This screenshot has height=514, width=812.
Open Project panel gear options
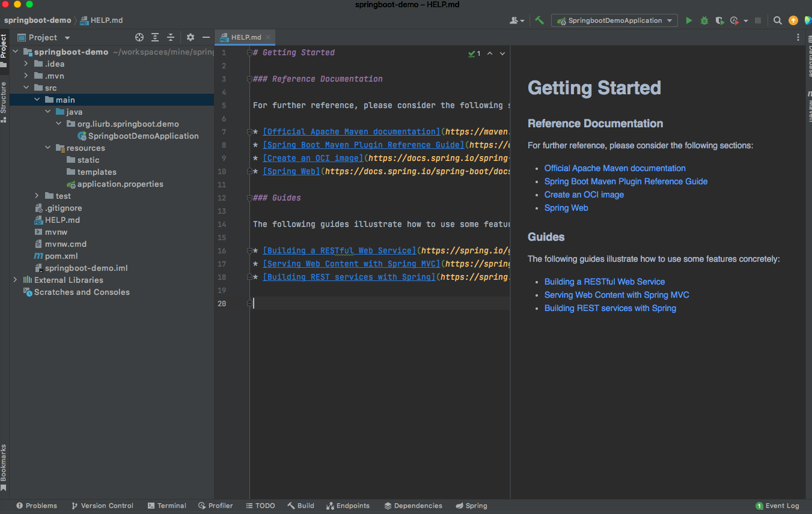[x=191, y=37]
